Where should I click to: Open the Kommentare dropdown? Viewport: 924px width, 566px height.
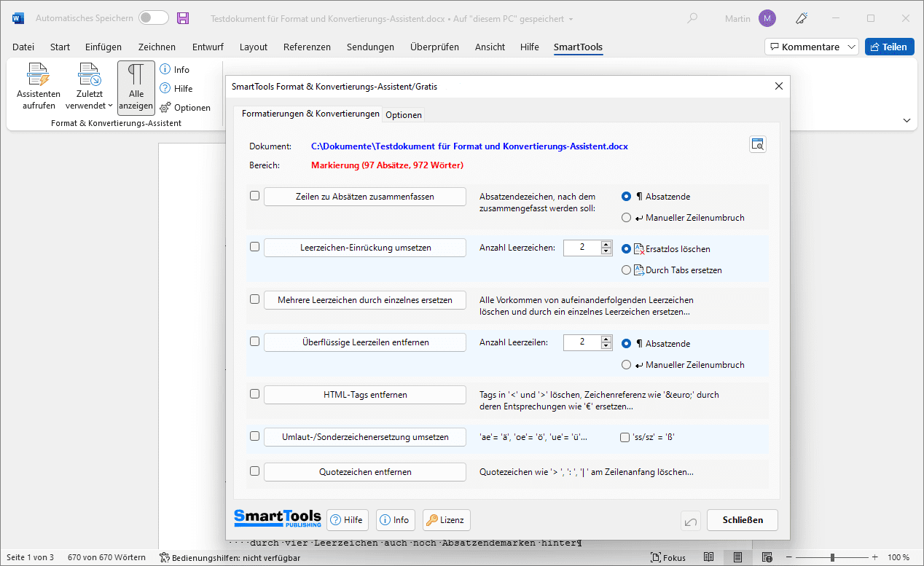point(811,47)
